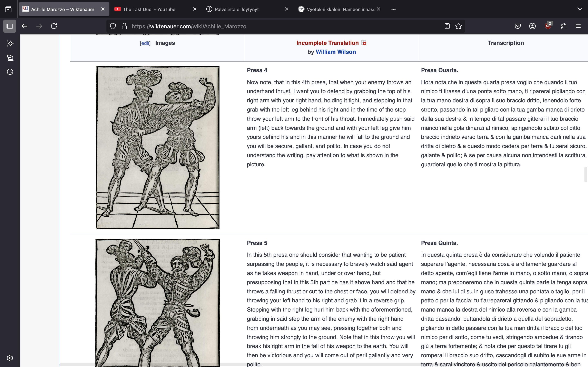Click the reload page button
This screenshot has height=367, width=588.
[54, 26]
